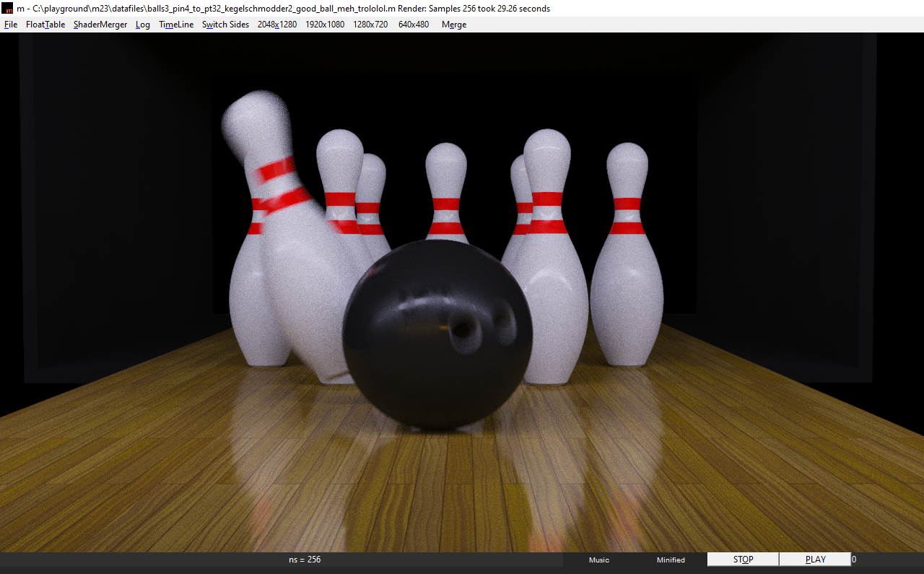Click the app icon in title bar
Screen dimensions: 924x574
coord(8,9)
